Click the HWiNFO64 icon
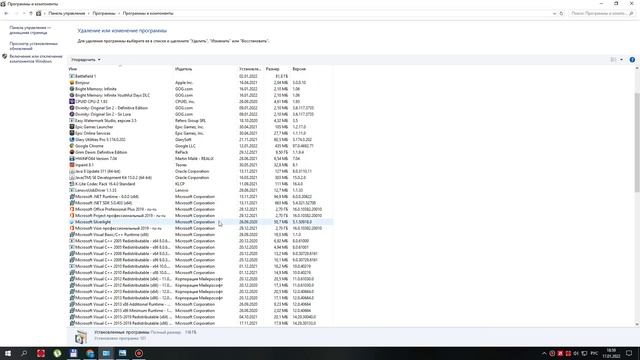Viewport: 640px width, 360px height. 72,158
